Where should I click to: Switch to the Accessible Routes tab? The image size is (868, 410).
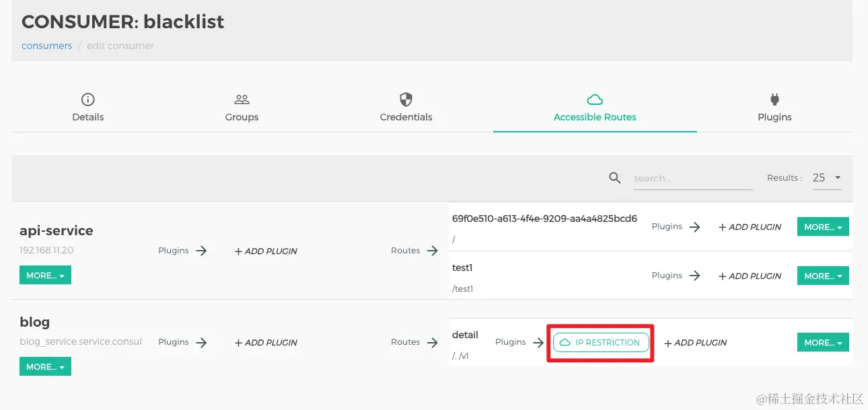[x=595, y=107]
